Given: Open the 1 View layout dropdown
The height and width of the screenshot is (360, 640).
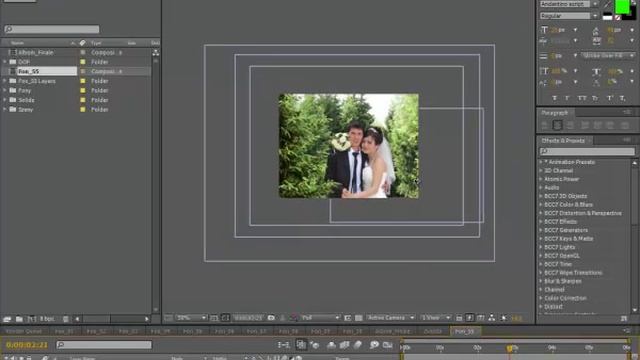Looking at the screenshot, I should [x=436, y=318].
